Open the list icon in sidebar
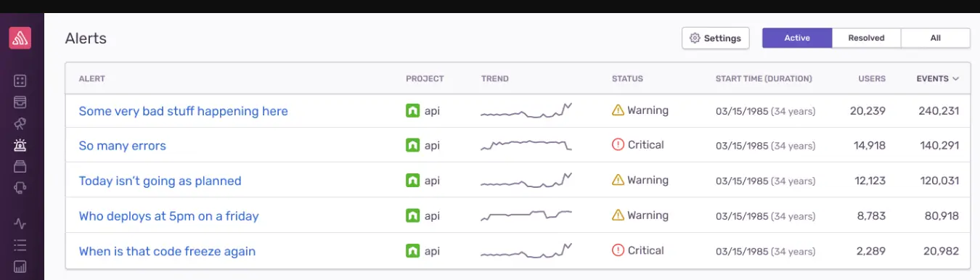Screen dimensions: 980x280 point(20,244)
